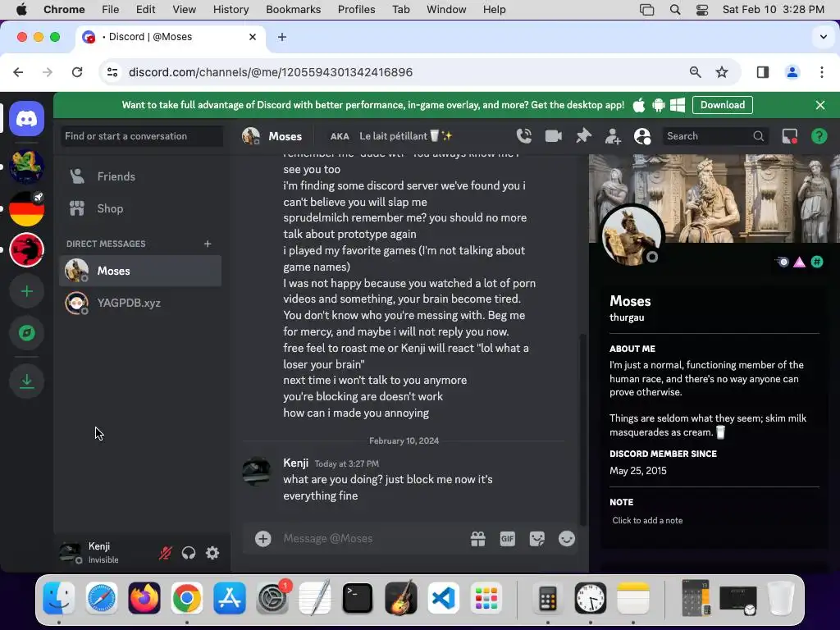The width and height of the screenshot is (840, 630).
Task: Open the red ninja server icon
Action: click(x=26, y=249)
